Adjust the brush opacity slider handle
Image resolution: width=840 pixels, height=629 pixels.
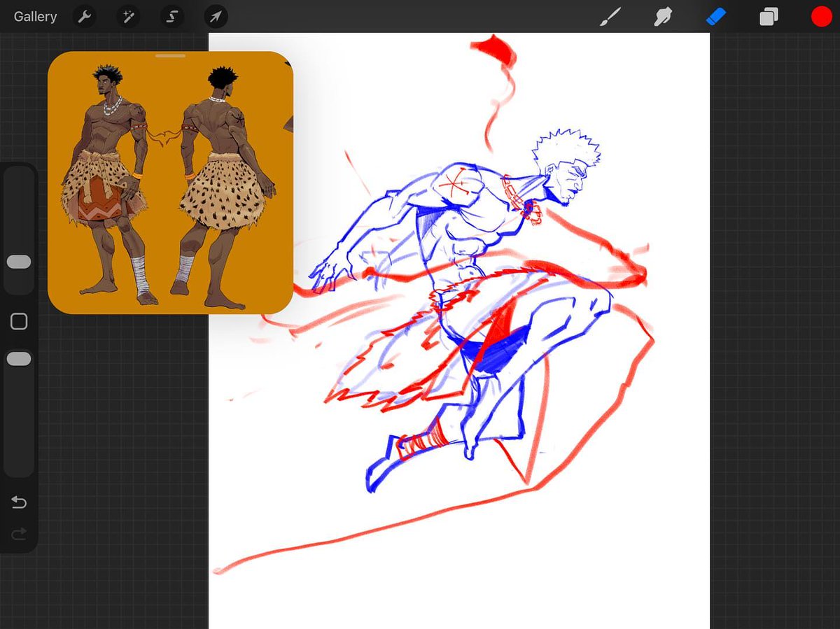click(x=19, y=359)
